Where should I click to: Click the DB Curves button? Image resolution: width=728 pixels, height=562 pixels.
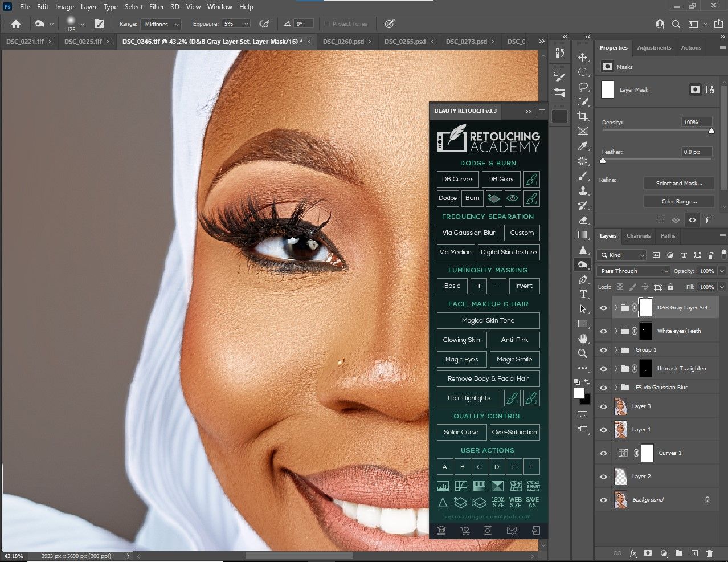[x=458, y=179]
